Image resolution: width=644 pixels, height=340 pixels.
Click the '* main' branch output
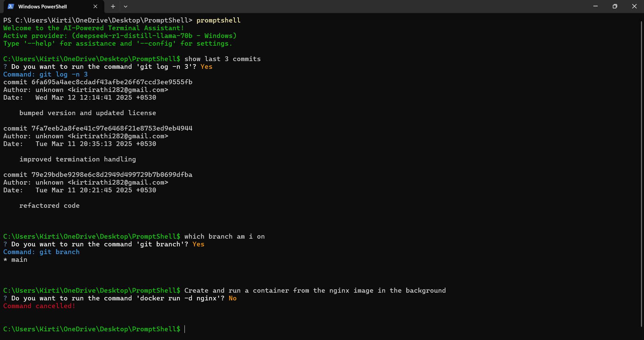[15, 260]
